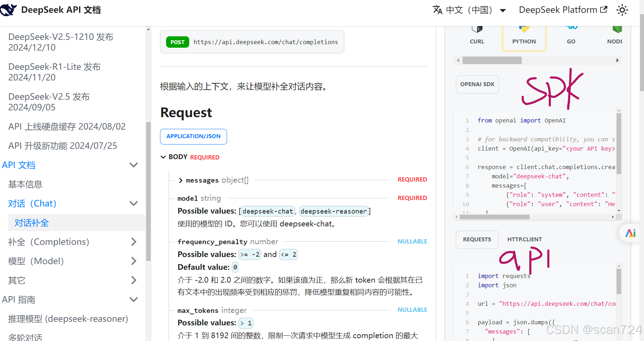The height and width of the screenshot is (341, 644).
Task: Open API 升级新功能 2024/07/25 entry
Action: (63, 146)
